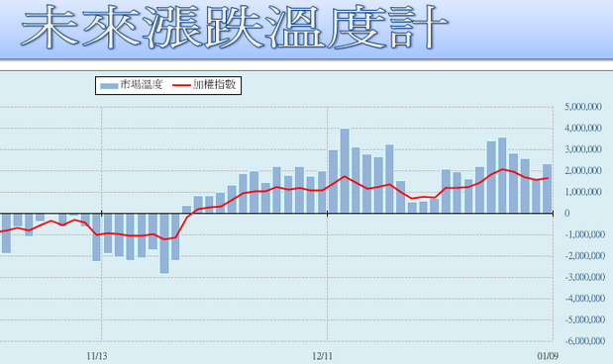Select the 市場溫度 legend entry
This screenshot has height=364, width=613.
131,85
